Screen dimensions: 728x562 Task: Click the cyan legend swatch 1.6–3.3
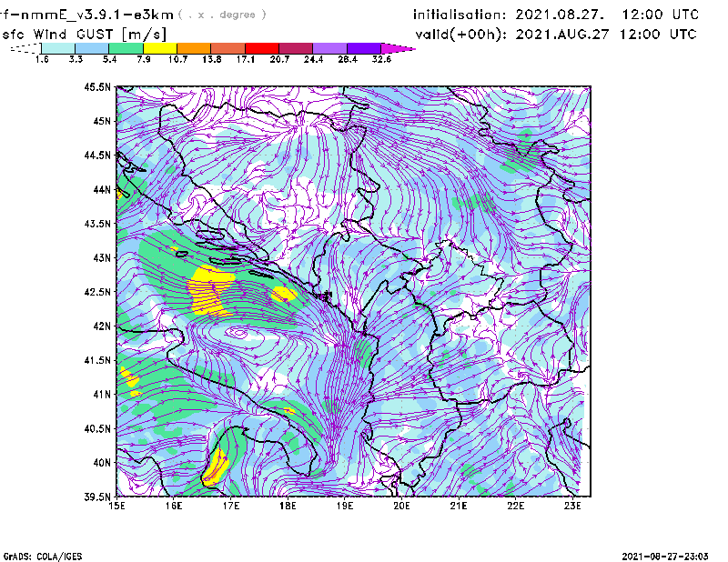tap(58, 48)
